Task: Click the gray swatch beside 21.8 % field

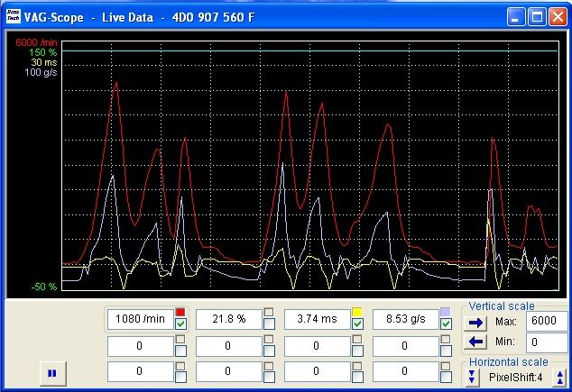Action: point(269,313)
